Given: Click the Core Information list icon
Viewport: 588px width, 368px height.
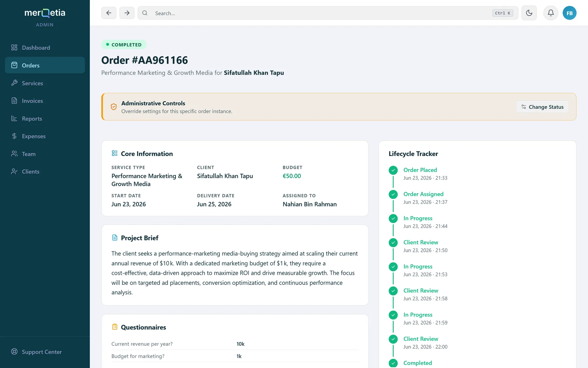Looking at the screenshot, I should (x=115, y=153).
